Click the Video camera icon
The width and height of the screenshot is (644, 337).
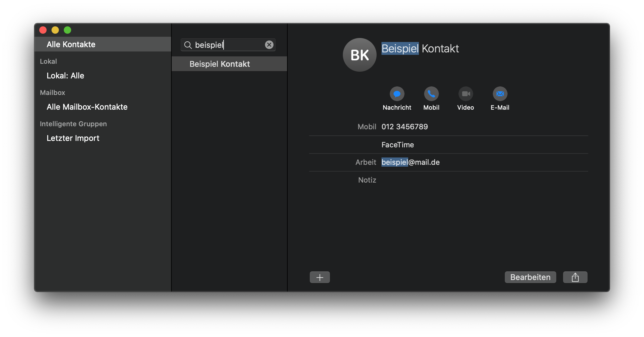point(466,94)
